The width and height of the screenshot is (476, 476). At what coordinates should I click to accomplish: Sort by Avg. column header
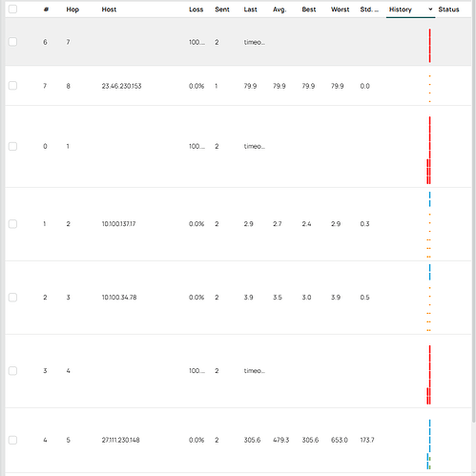279,10
